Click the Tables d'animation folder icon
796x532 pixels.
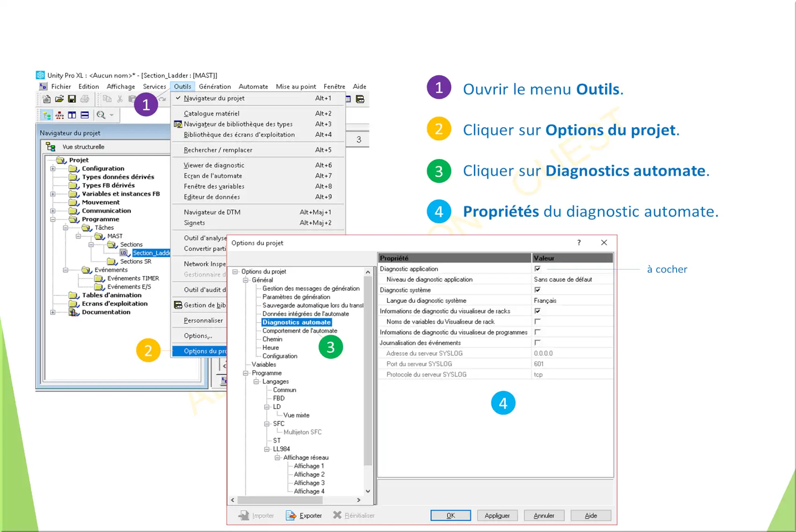pos(74,295)
